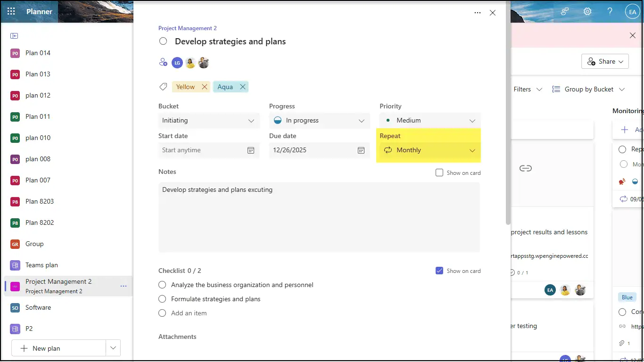The height and width of the screenshot is (362, 644).
Task: Expand the New plan split arrow
Action: [113, 348]
